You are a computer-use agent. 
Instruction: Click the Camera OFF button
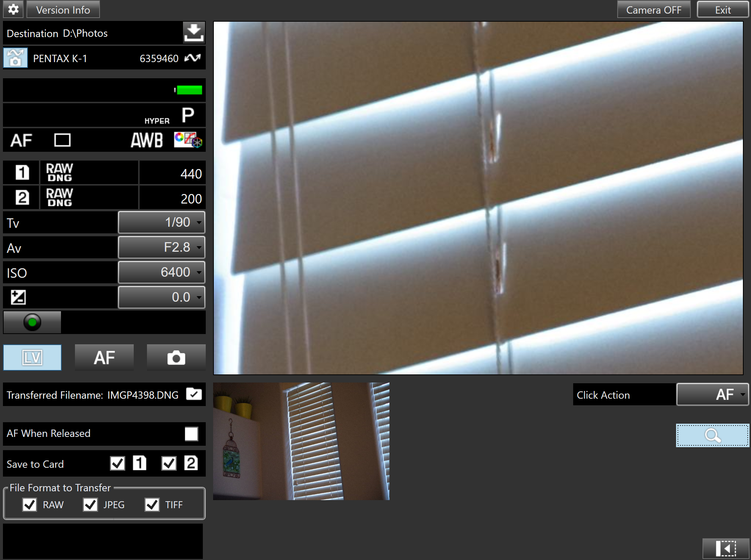pos(654,9)
